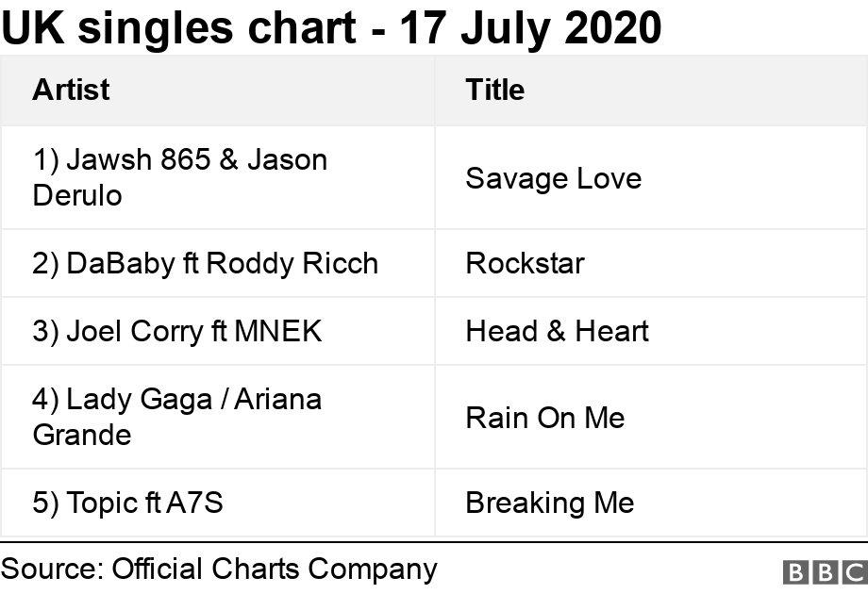The image size is (868, 594).
Task: Click the word Source in the footer
Action: tap(52, 569)
